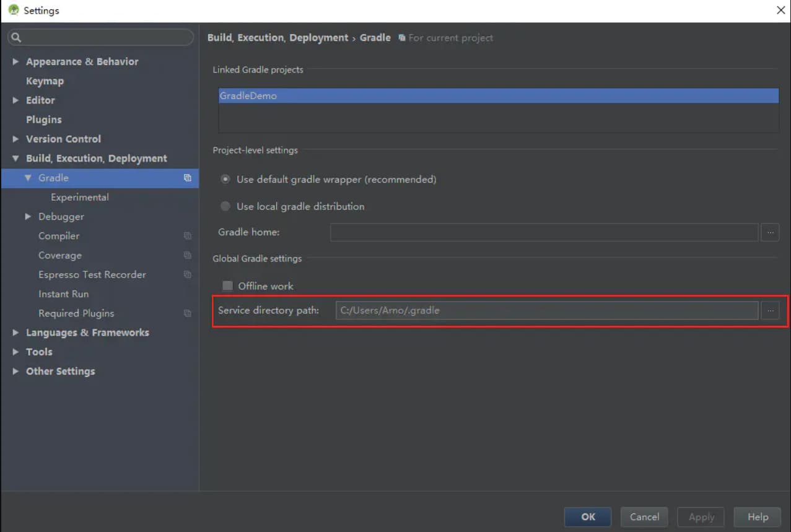Click the search magnifier icon in settings
Screen dimensions: 791x532
(x=16, y=38)
